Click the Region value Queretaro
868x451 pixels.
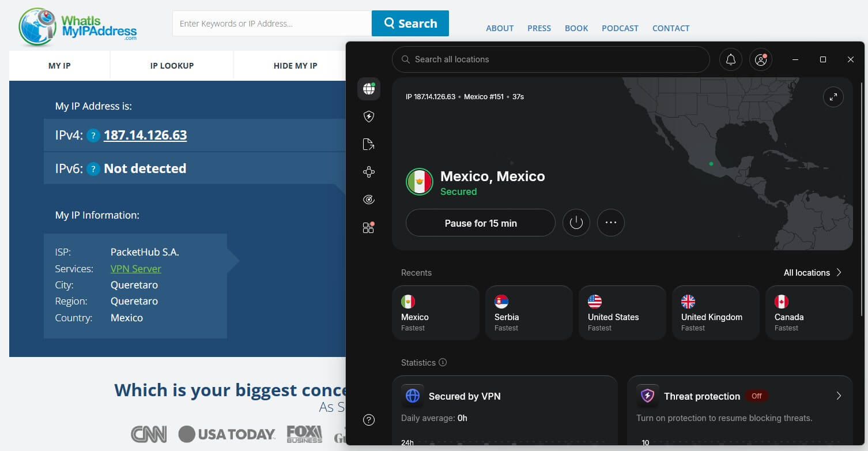134,301
